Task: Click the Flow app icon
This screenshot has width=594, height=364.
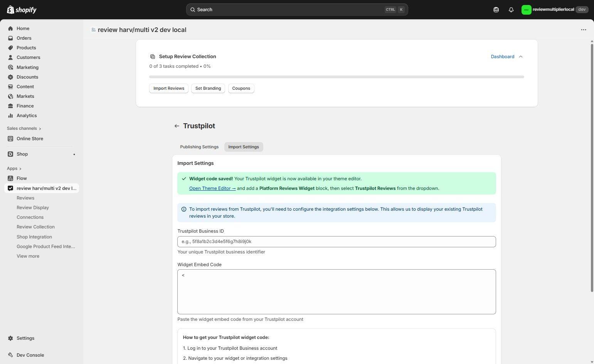Action: [10, 178]
